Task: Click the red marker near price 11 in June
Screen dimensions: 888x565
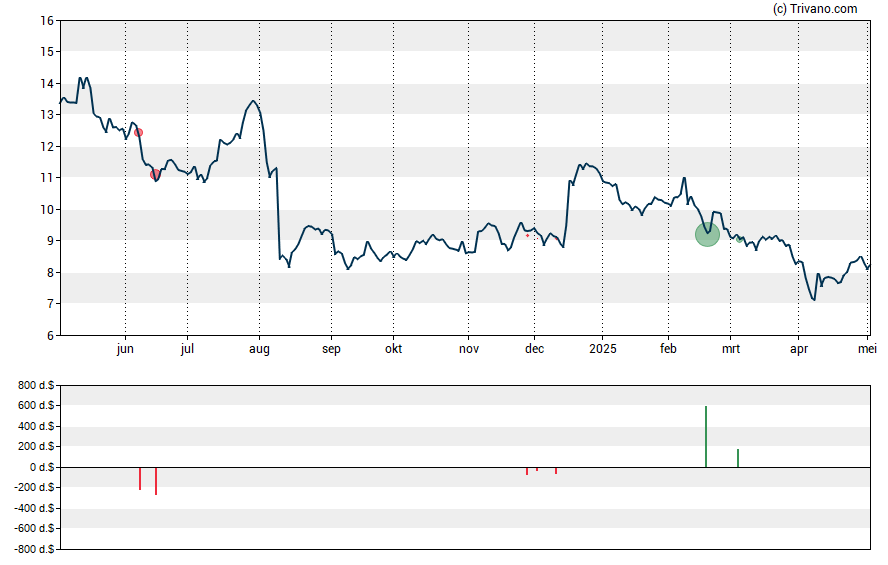Action: point(155,175)
